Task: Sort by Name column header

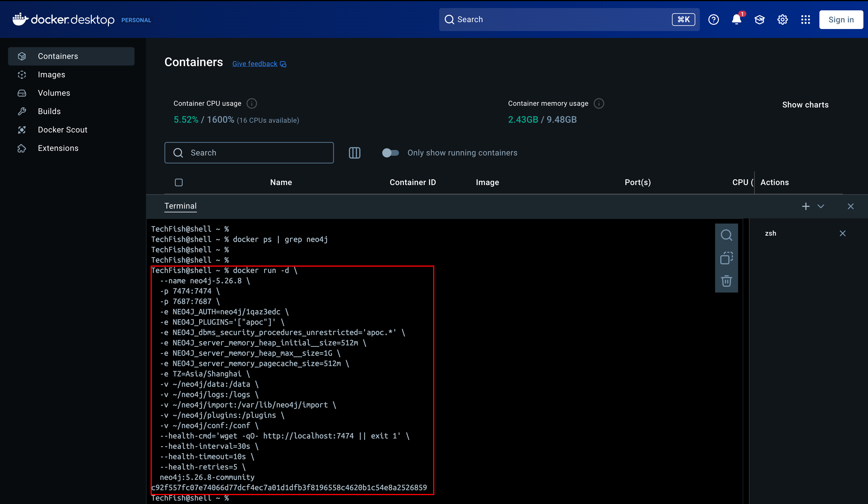Action: click(281, 182)
